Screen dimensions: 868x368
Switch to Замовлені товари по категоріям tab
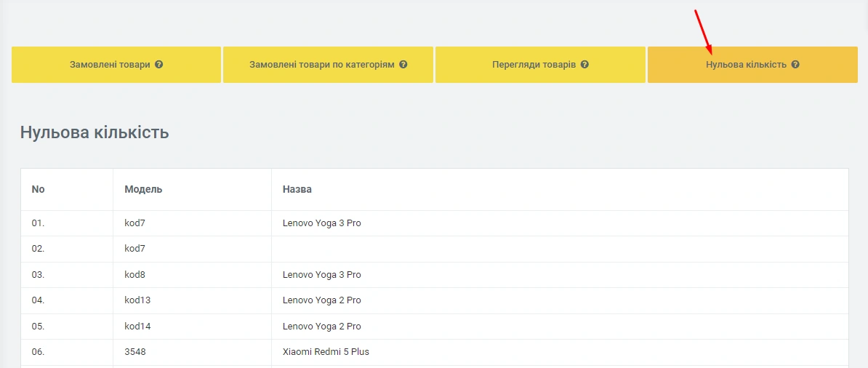click(321, 65)
